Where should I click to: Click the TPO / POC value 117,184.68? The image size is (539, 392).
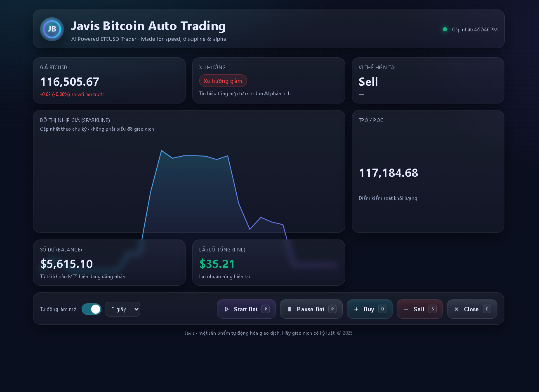[x=388, y=173]
